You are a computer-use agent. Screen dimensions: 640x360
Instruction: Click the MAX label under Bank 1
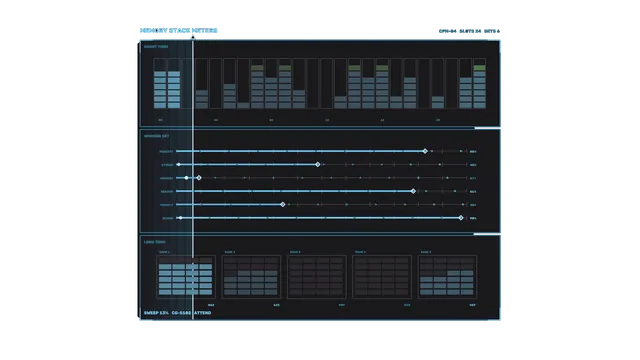pyautogui.click(x=211, y=305)
